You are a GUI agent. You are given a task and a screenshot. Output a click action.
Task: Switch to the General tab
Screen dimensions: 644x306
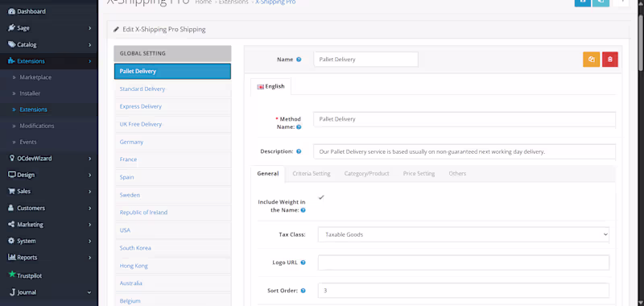(x=268, y=173)
